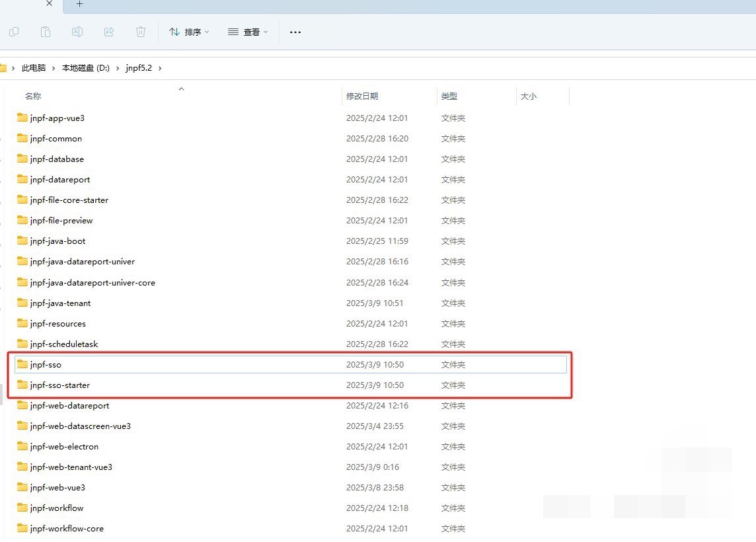The width and height of the screenshot is (756, 542).
Task: Expand the chevron after 本地磁盘 (D:)
Action: [118, 68]
